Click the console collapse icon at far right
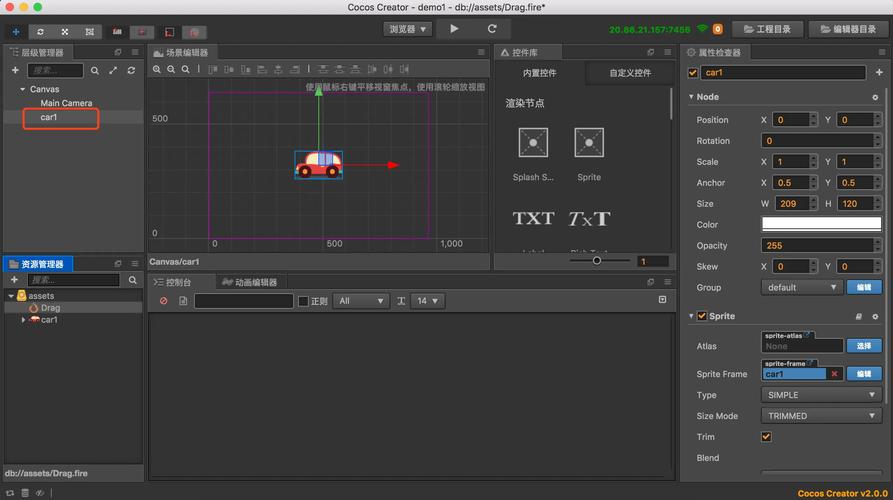This screenshot has height=500, width=893. (x=662, y=300)
